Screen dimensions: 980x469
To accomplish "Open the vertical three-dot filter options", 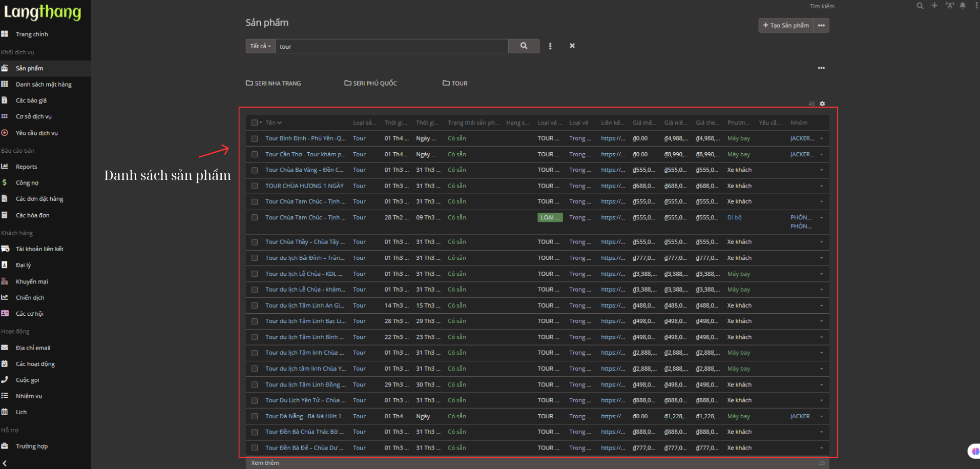I will [550, 46].
